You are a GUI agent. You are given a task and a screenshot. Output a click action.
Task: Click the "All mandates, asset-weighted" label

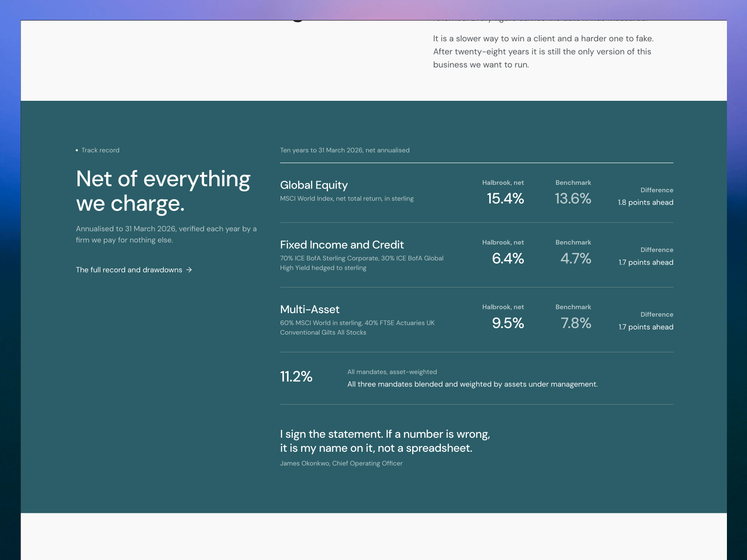coord(392,372)
